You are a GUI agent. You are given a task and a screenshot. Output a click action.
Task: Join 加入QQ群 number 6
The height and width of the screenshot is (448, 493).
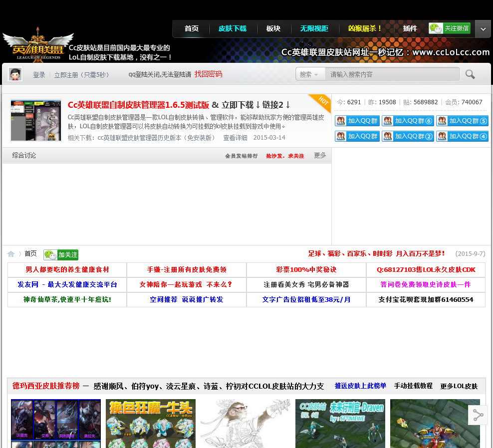408,121
